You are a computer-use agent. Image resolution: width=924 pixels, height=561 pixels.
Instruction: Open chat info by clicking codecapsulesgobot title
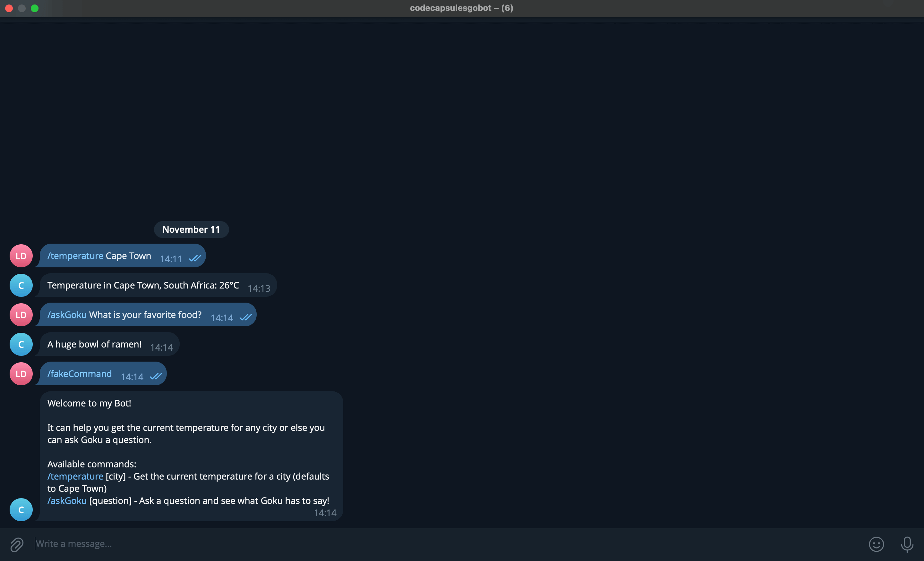pyautogui.click(x=462, y=8)
